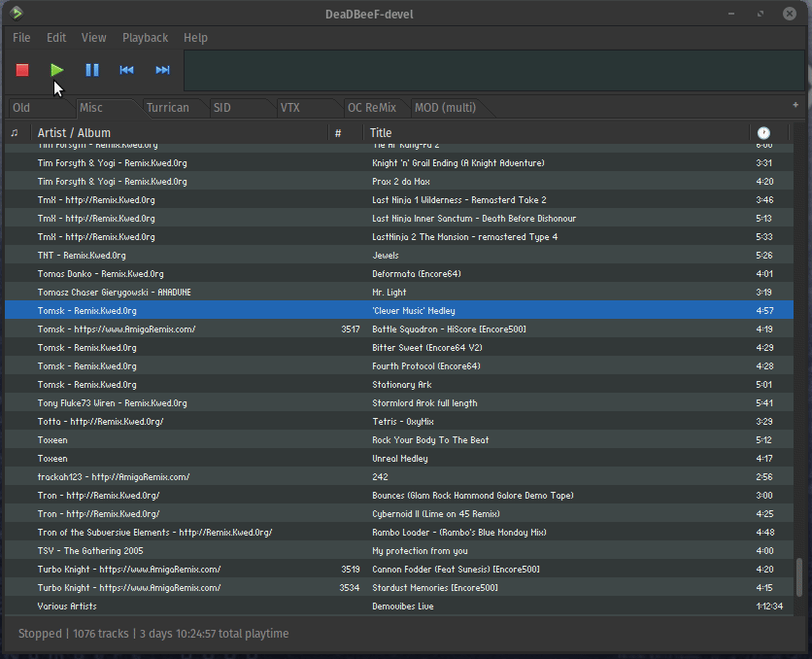This screenshot has width=812, height=659.
Task: Select highlighted ''Clever Music' Medley' track
Action: pos(399,310)
